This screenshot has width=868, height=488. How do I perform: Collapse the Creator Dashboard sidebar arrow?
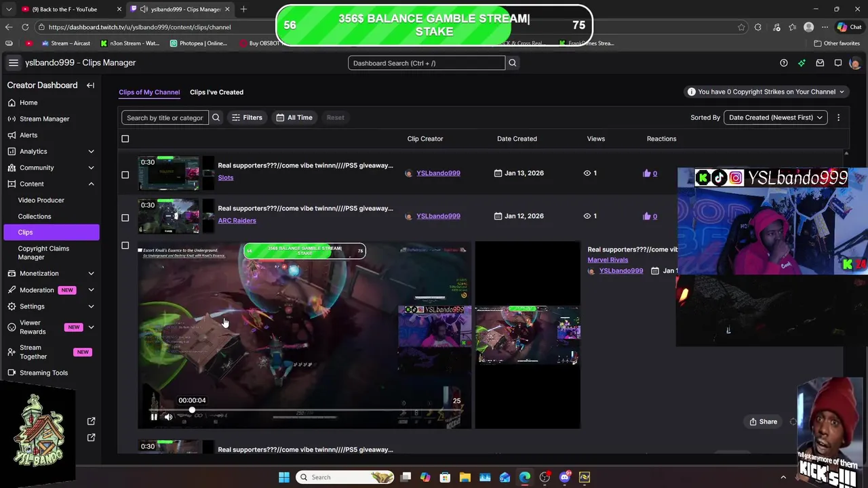pos(90,85)
